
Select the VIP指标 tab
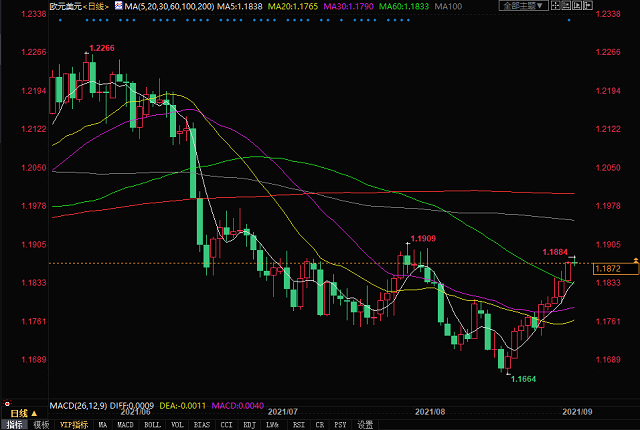click(74, 424)
